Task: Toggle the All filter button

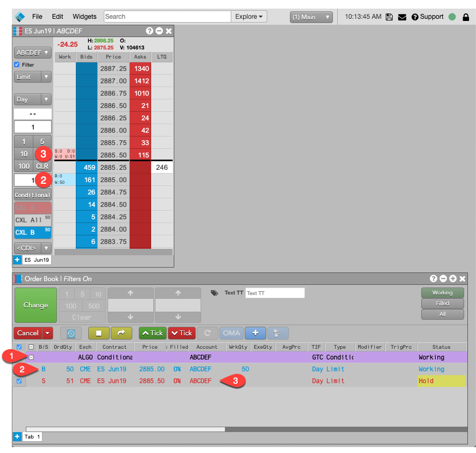Action: pyautogui.click(x=442, y=314)
